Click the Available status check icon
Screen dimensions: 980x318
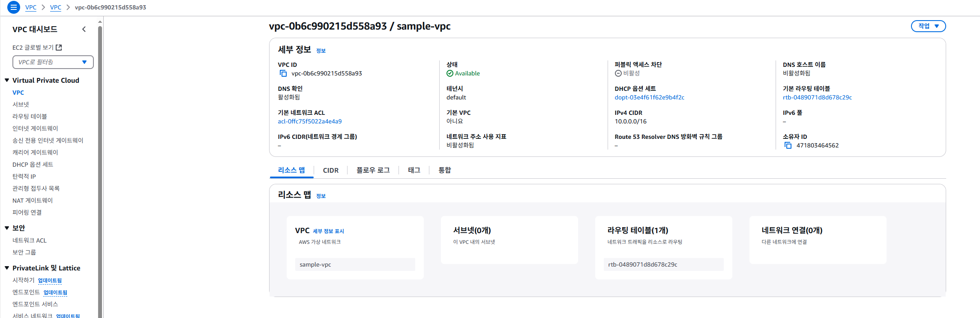click(x=450, y=73)
